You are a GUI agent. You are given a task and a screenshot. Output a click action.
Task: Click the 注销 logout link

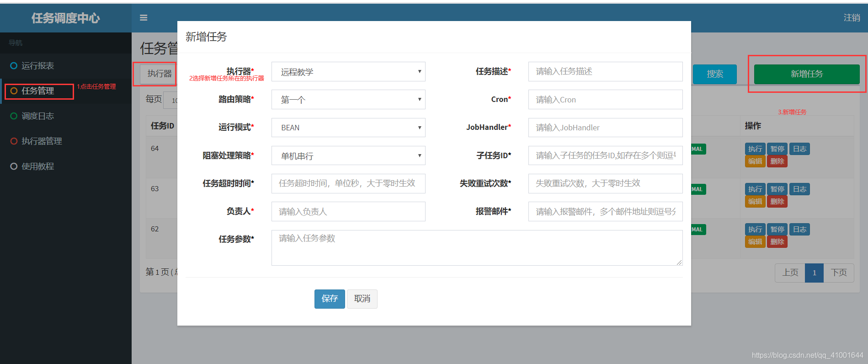[852, 18]
